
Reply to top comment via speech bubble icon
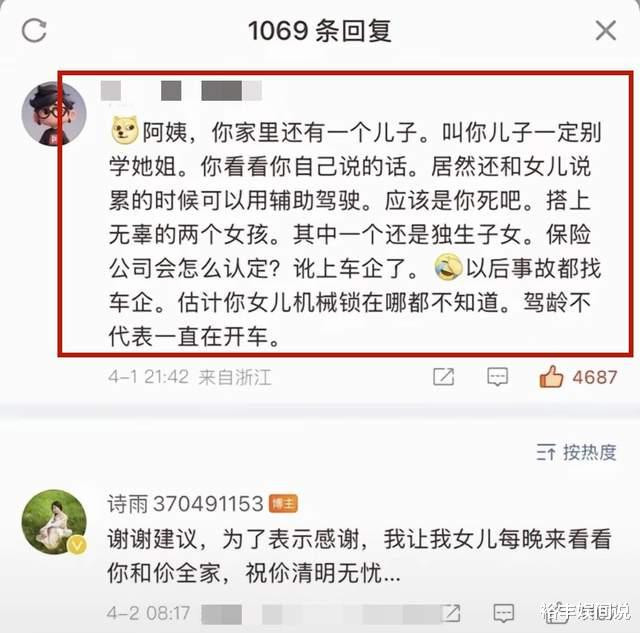[x=498, y=376]
